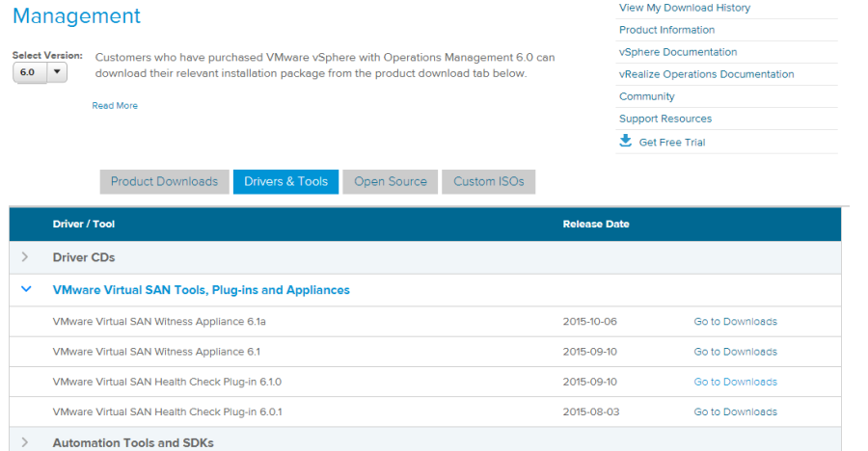Go to Downloads for Health Check Plug-in 6.1.0
Viewport: 868px width, 451px height.
(735, 382)
